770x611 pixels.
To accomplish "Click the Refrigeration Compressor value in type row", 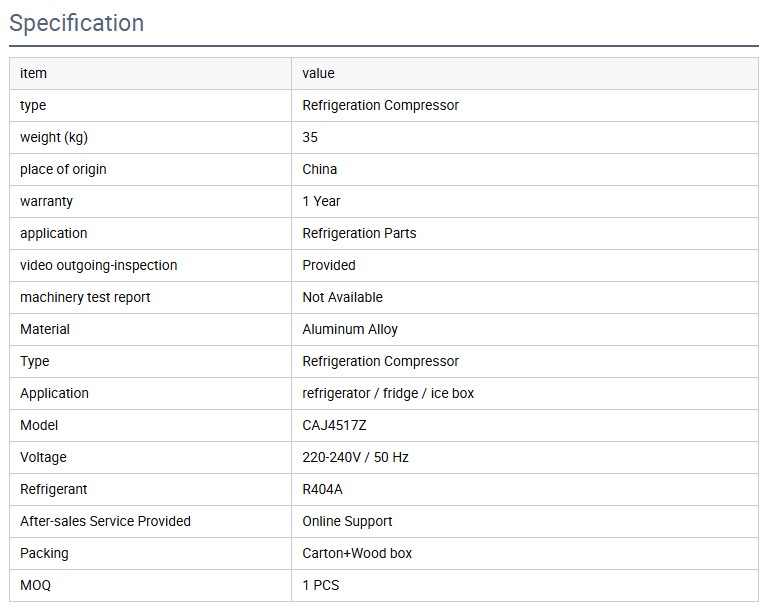I will click(x=380, y=105).
